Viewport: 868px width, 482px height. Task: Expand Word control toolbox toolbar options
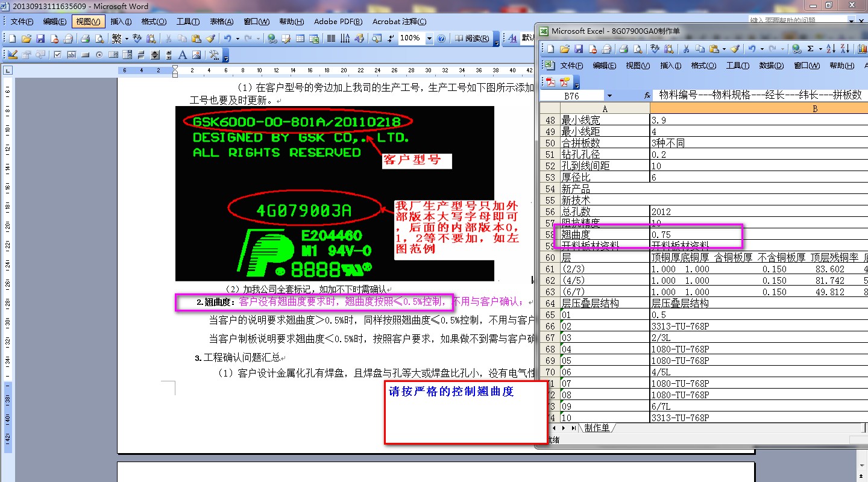pos(226,55)
